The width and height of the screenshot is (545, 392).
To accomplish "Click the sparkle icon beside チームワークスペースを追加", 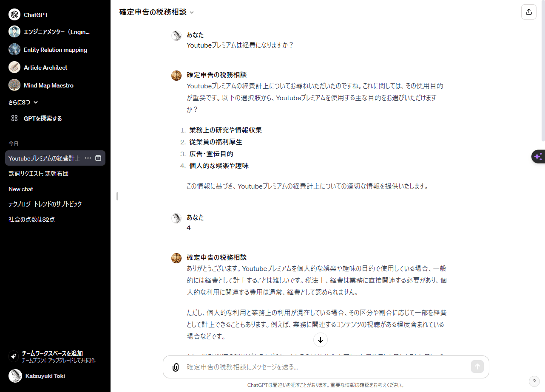I will 13,356.
